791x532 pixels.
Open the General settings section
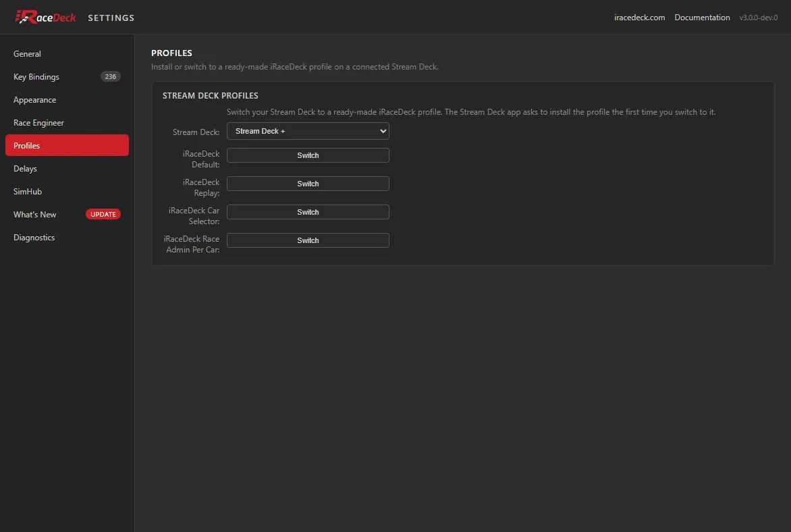(x=67, y=53)
